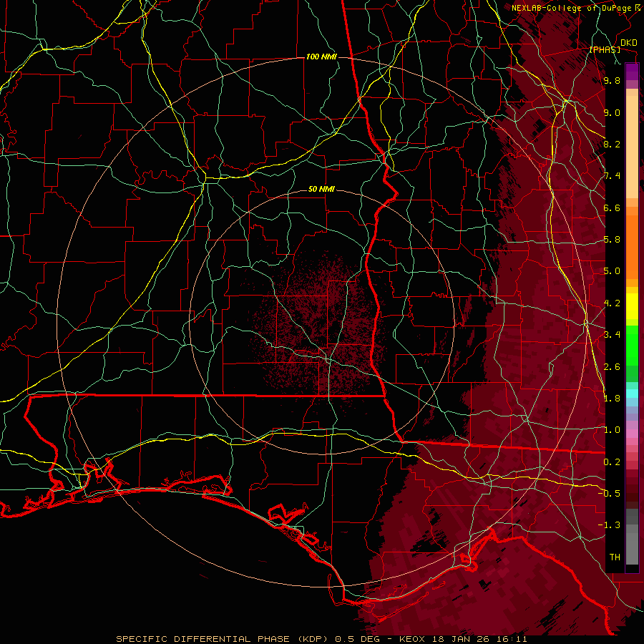
Task: Click the 5.8 value on the color scale
Action: click(x=612, y=240)
